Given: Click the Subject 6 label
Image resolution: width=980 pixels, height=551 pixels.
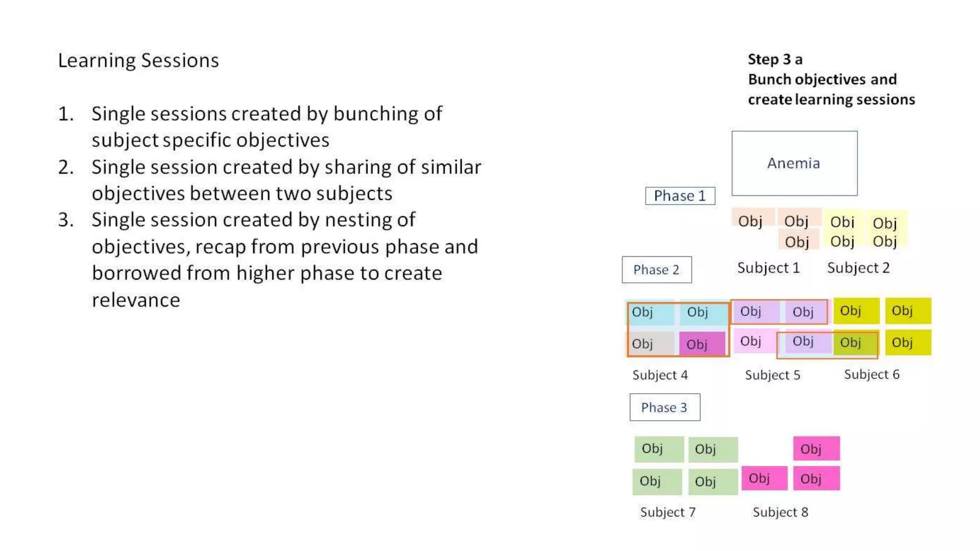Looking at the screenshot, I should pyautogui.click(x=871, y=375).
